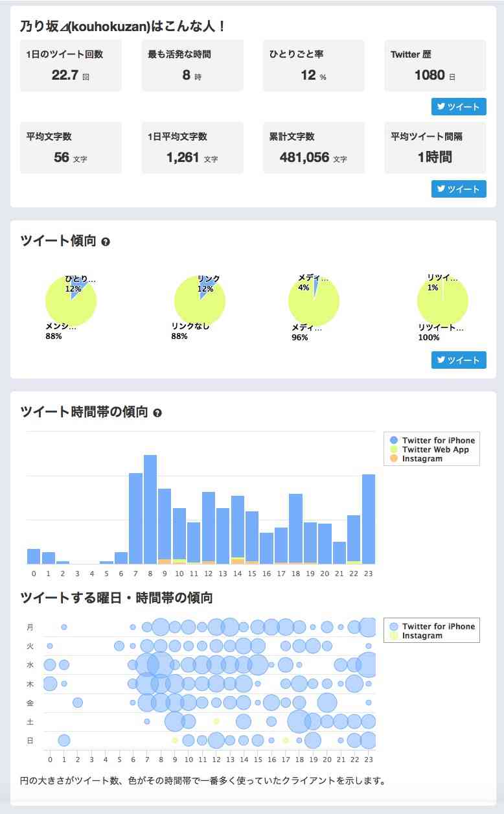Viewport: 504px width, 814px height.
Task: Click the ツイート button below the Twitter歴 card
Action: tap(459, 107)
